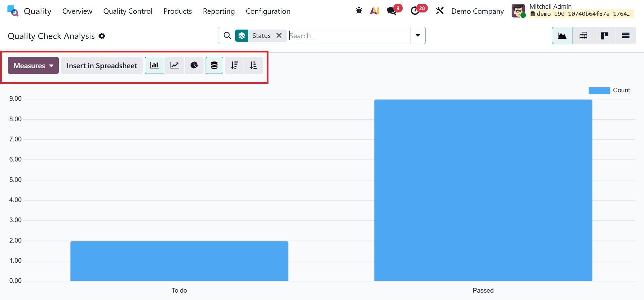Switch to kanban view

(x=604, y=36)
